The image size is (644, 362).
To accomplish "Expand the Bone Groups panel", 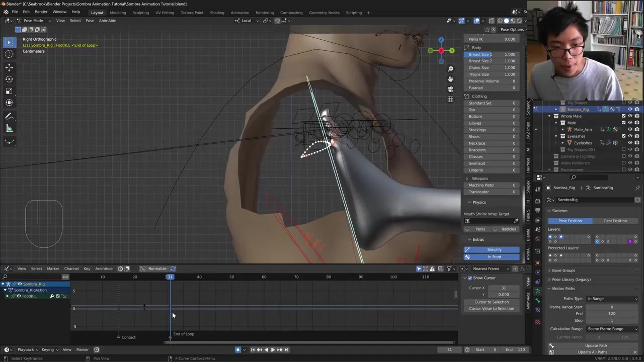I will 563,270.
